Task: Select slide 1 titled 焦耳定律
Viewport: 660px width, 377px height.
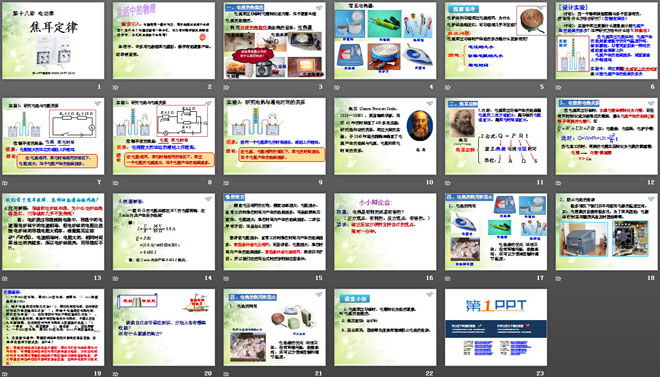Action: click(53, 40)
